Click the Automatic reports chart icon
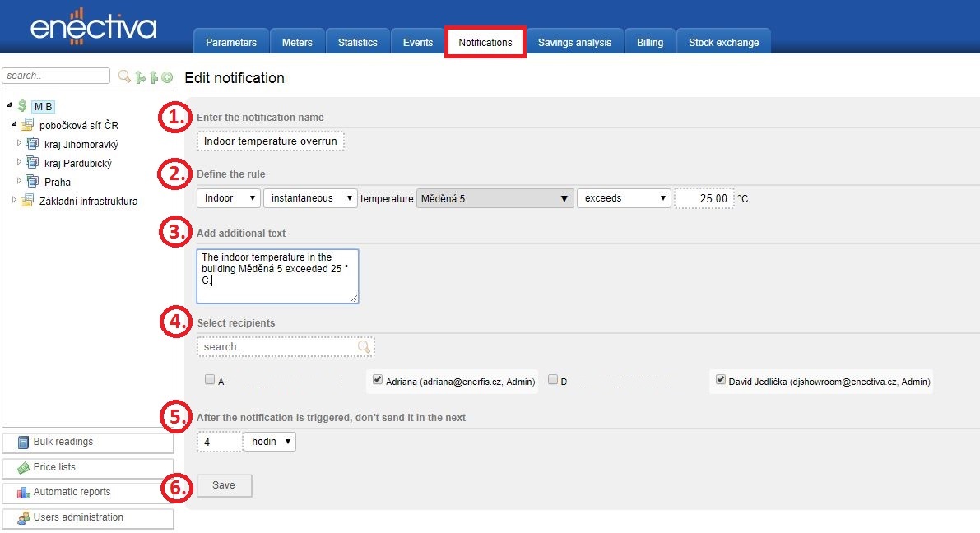980x533 pixels. (x=23, y=493)
